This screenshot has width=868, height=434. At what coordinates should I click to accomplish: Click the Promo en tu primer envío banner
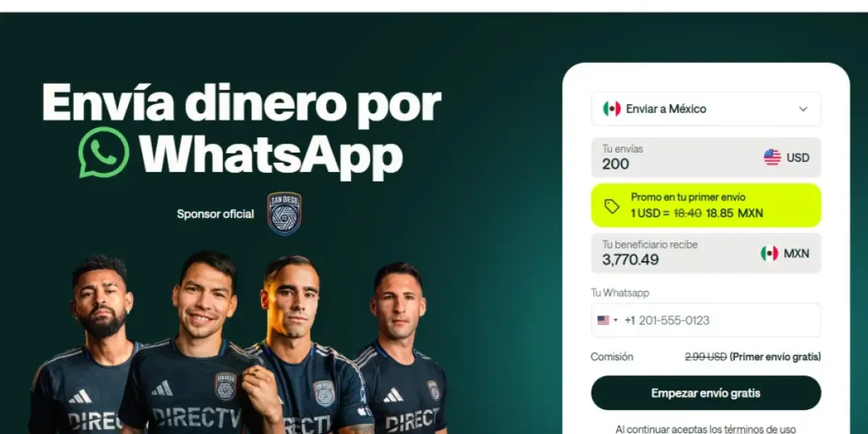coord(706,205)
